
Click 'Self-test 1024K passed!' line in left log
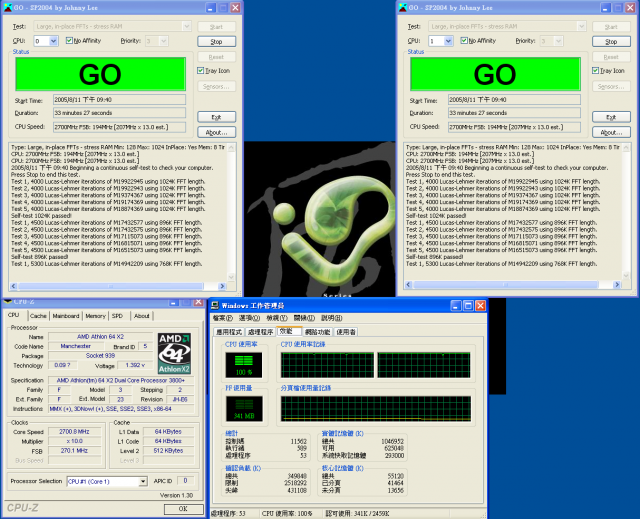pyautogui.click(x=41, y=216)
